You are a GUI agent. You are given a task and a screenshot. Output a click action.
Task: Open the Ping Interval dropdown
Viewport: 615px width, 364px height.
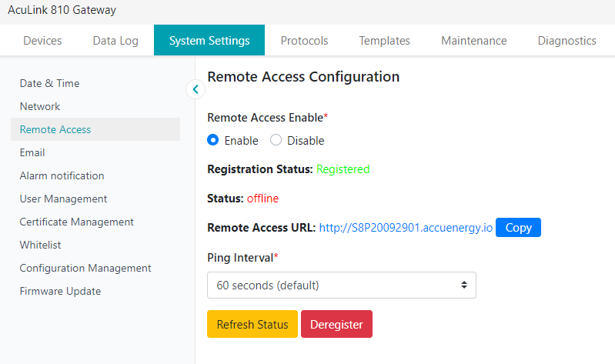coord(342,285)
